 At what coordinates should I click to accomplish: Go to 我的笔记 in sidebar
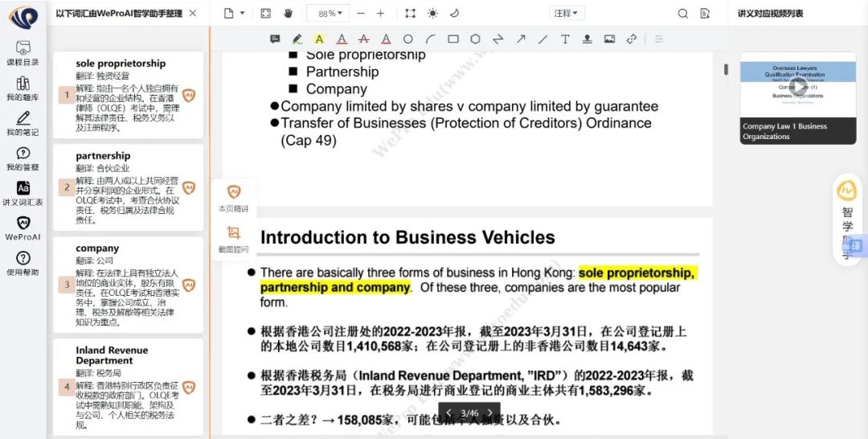(23, 123)
